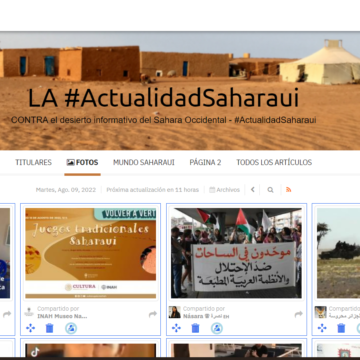Click the round hide-image icon on INAH card

[71, 328]
